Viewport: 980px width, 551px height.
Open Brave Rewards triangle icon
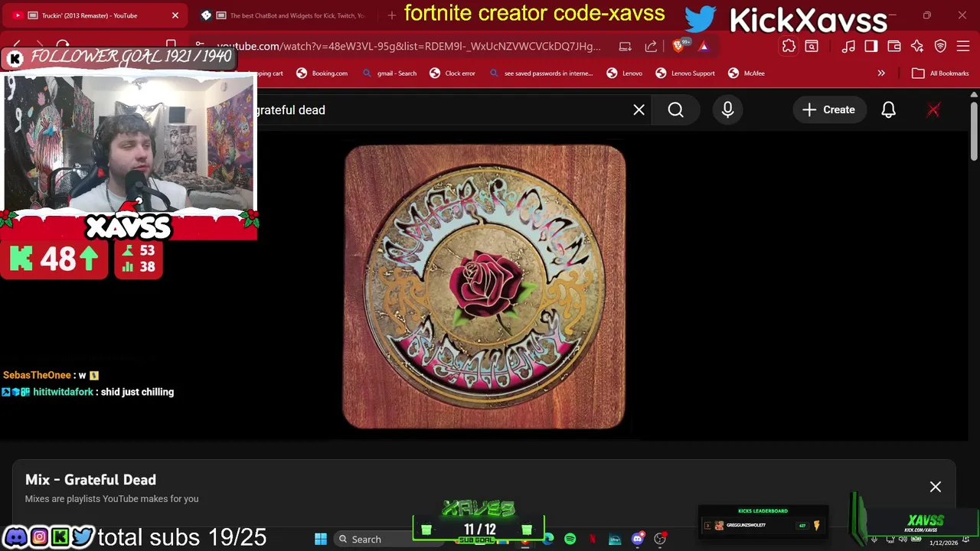(704, 47)
